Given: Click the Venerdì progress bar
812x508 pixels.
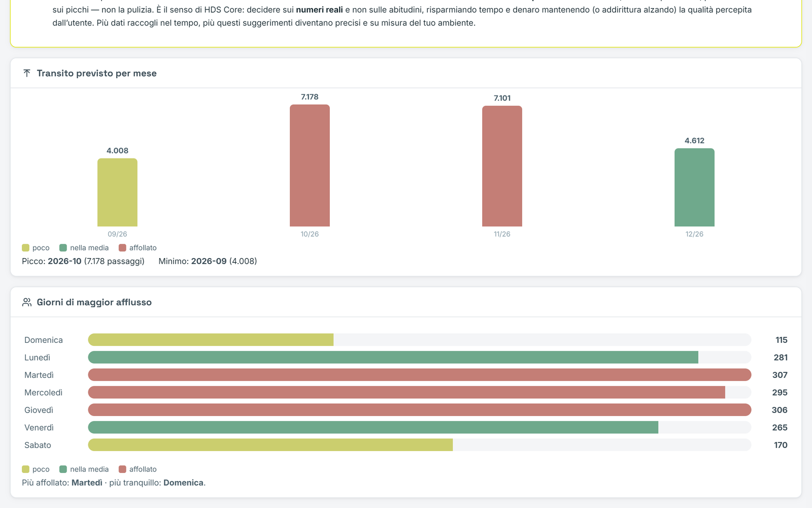Looking at the screenshot, I should [x=420, y=427].
